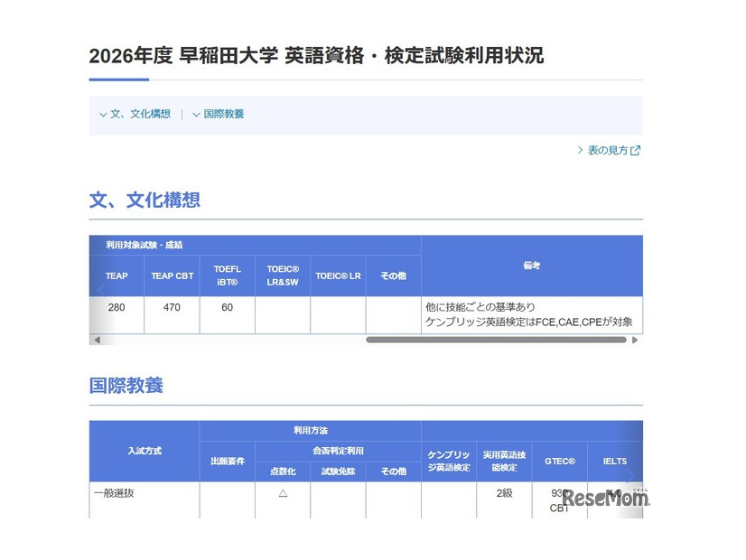Select GTEC column header
Viewport: 746px width, 560px height.
560,462
